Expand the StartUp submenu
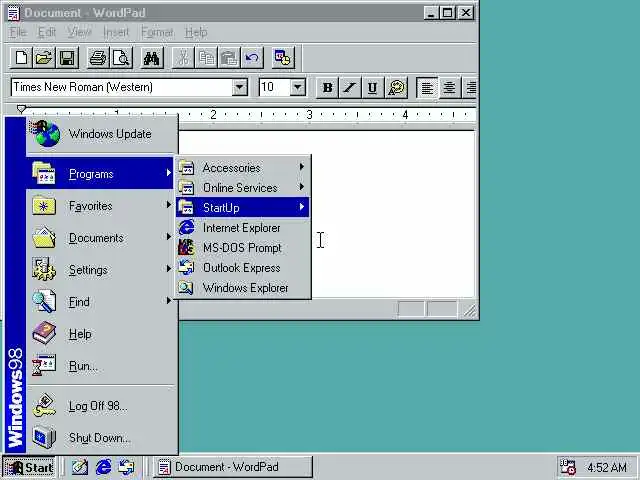 pos(242,207)
